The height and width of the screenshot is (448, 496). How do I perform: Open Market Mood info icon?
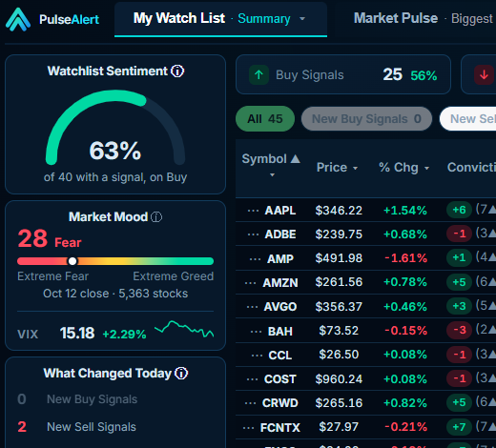[x=156, y=217]
